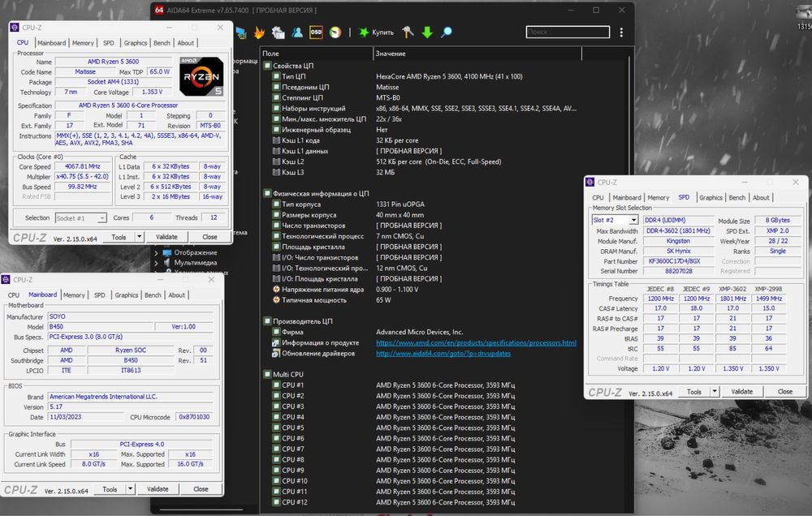Click the blue magnifier driver updates icon
Image resolution: width=812 pixels, height=516 pixels.
[x=447, y=32]
